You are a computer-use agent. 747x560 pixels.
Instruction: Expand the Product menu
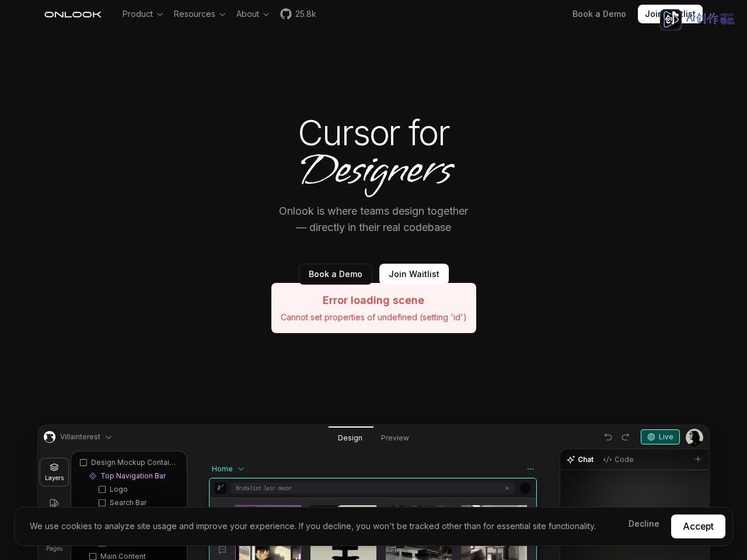(x=142, y=14)
